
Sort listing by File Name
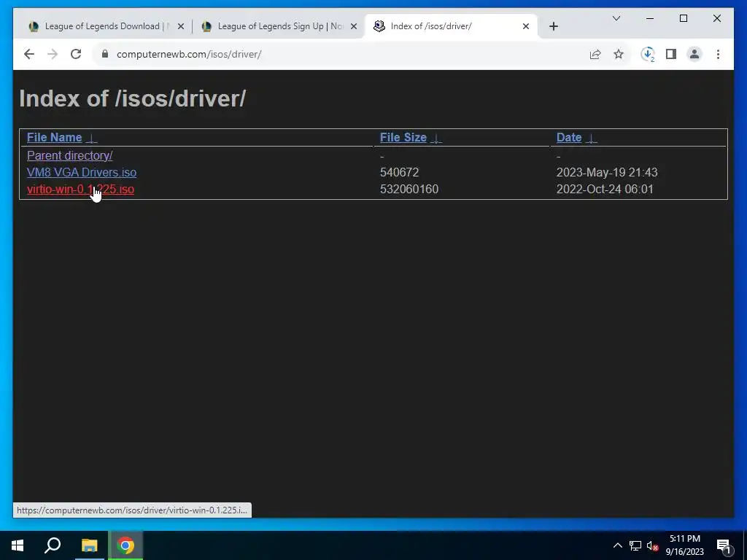54,138
